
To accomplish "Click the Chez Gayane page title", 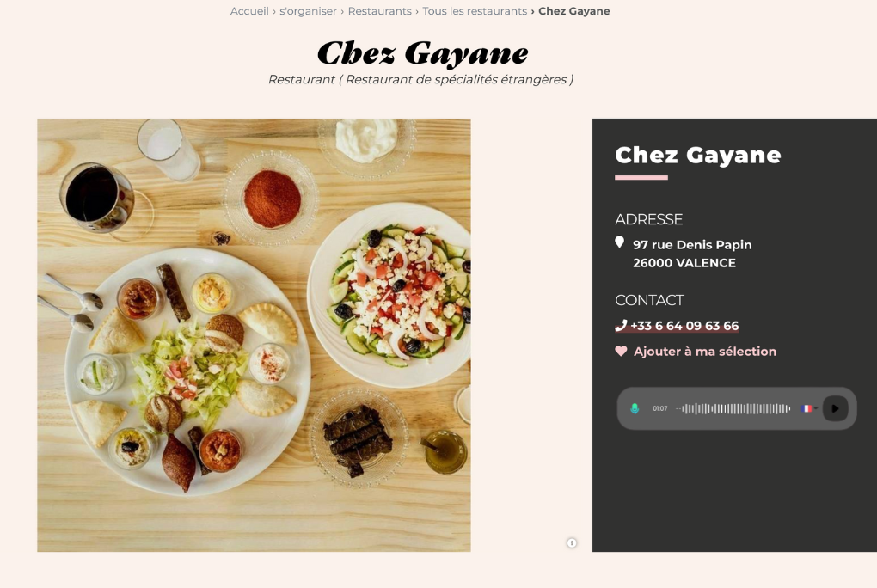I will 422,53.
